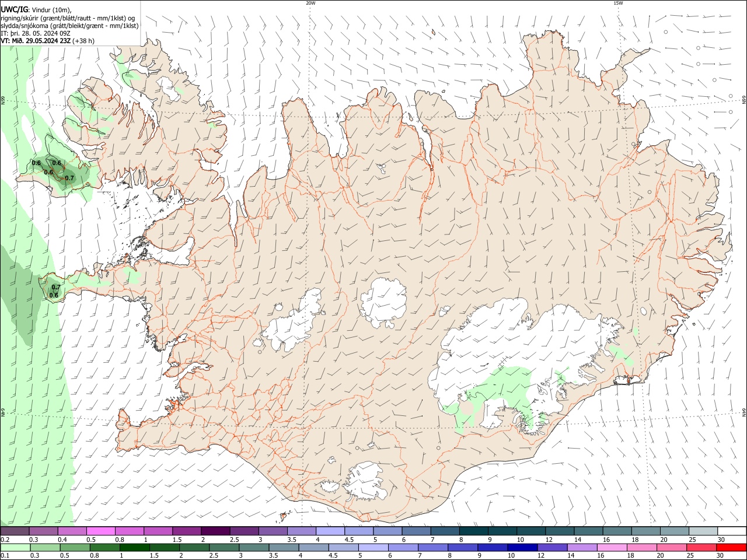Image resolution: width=747 pixels, height=560 pixels.
Task: Click the blue bottom-row swatch between 8 and 9
Action: [x=463, y=548]
